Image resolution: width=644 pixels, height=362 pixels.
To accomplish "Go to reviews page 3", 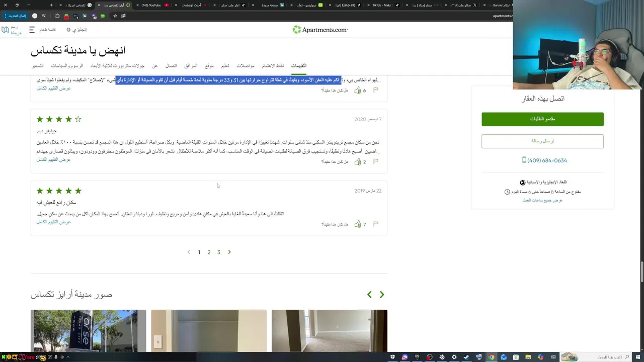I will point(219,252).
